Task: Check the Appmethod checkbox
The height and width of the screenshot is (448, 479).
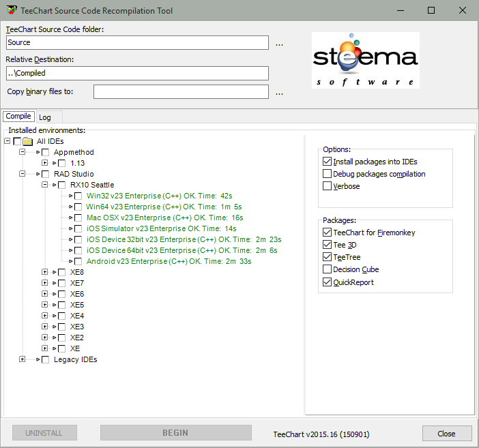Action: (x=45, y=152)
